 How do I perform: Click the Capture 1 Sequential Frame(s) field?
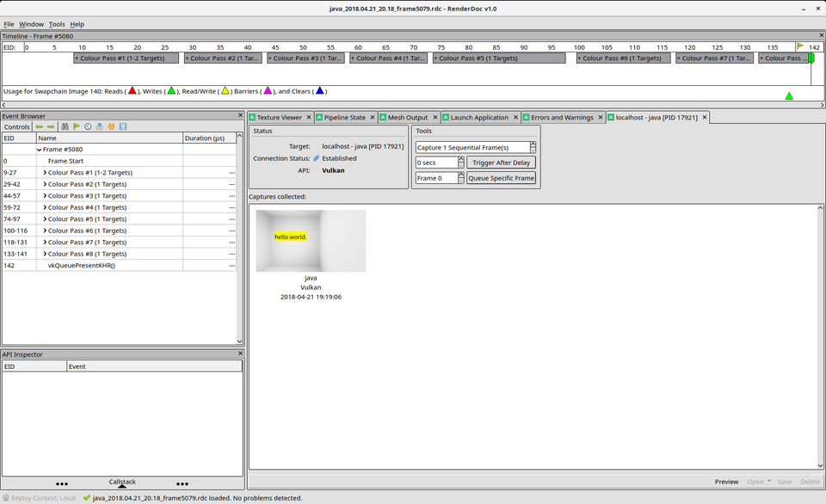point(472,147)
